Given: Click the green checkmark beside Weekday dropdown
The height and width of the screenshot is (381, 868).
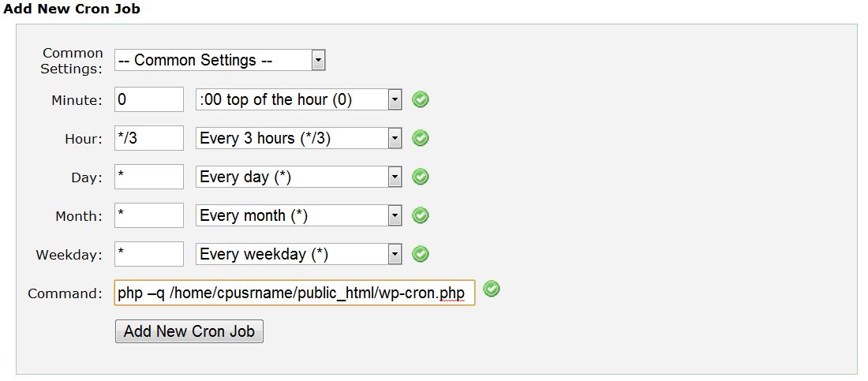Looking at the screenshot, I should click(x=421, y=254).
